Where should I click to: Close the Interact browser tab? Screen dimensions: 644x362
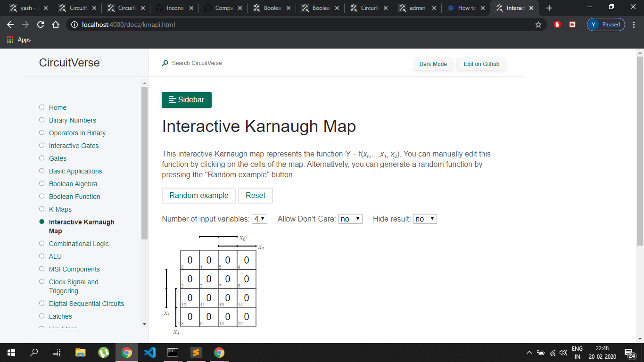point(531,8)
